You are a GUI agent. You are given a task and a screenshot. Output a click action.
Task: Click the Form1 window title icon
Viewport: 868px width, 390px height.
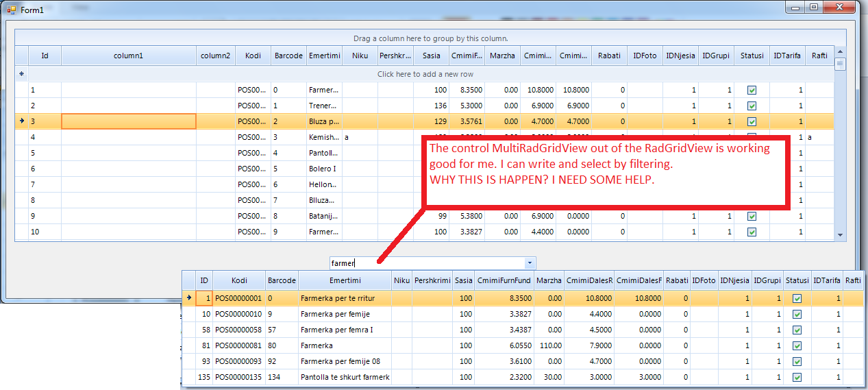(x=12, y=10)
